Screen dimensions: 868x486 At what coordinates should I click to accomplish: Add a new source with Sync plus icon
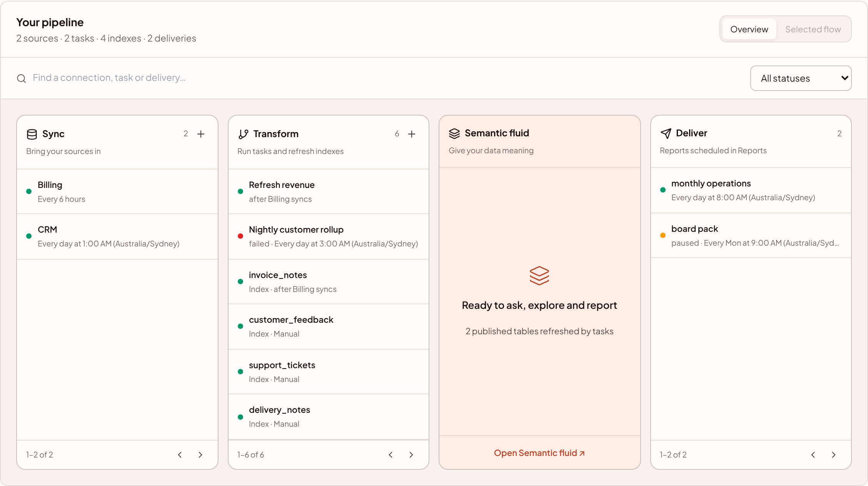[201, 134]
